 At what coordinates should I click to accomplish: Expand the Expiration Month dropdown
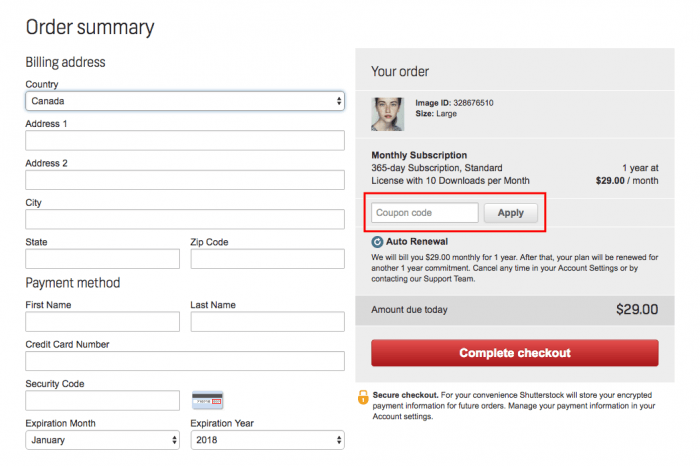pos(102,440)
